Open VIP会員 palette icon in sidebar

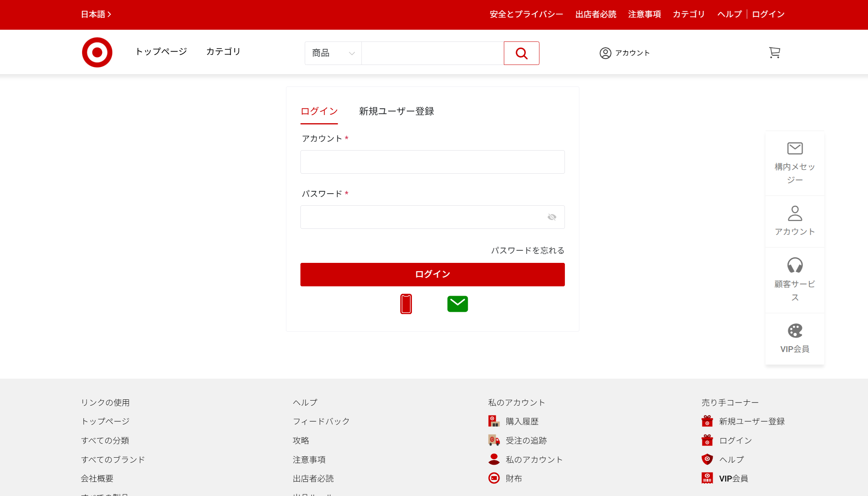click(x=794, y=331)
